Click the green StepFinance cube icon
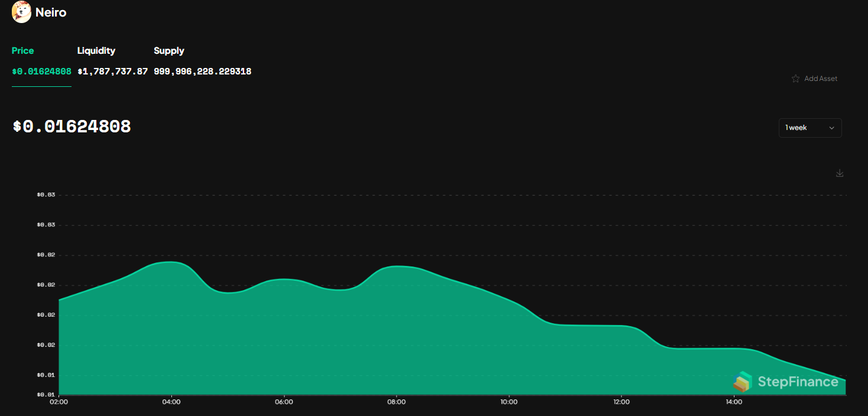This screenshot has height=416, width=868. tap(743, 382)
